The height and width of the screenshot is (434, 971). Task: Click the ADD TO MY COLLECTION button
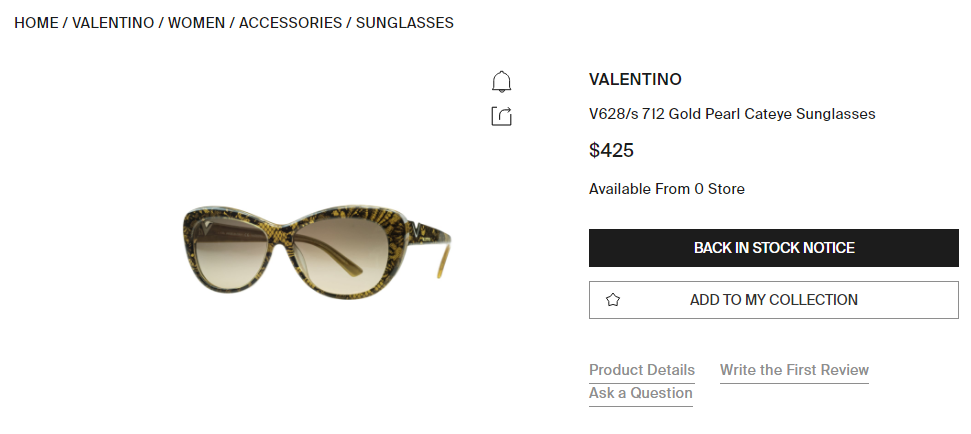coord(773,300)
